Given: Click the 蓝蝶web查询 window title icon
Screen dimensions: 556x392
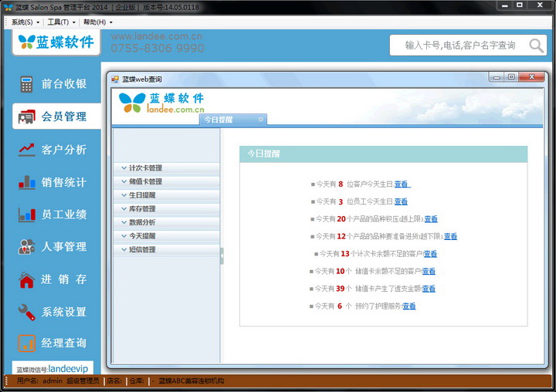Looking at the screenshot, I should pos(115,79).
